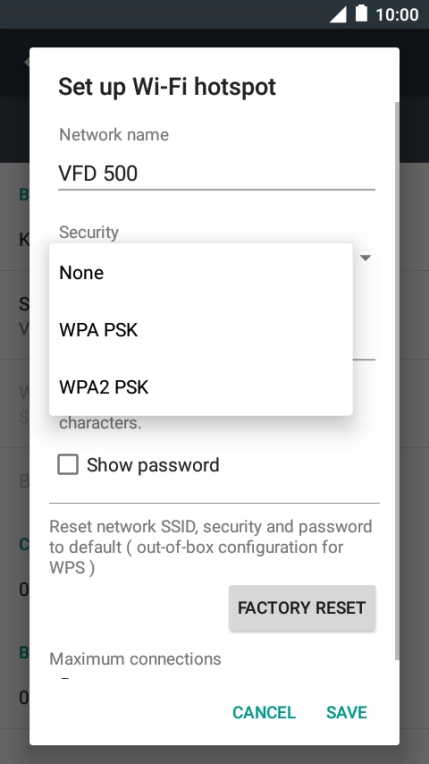Tap the 10:00 clock in status bar
This screenshot has height=764, width=429.
[x=397, y=15]
